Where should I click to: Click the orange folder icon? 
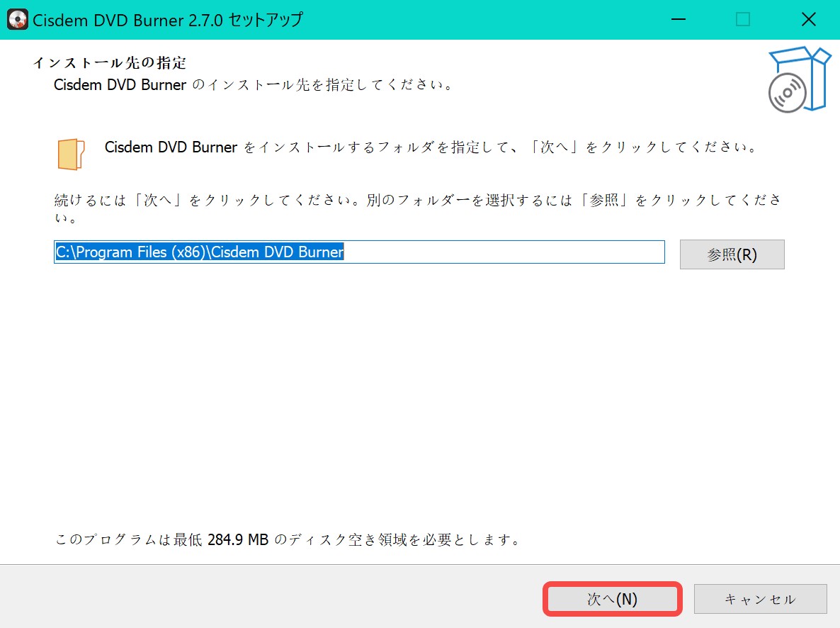pyautogui.click(x=72, y=155)
